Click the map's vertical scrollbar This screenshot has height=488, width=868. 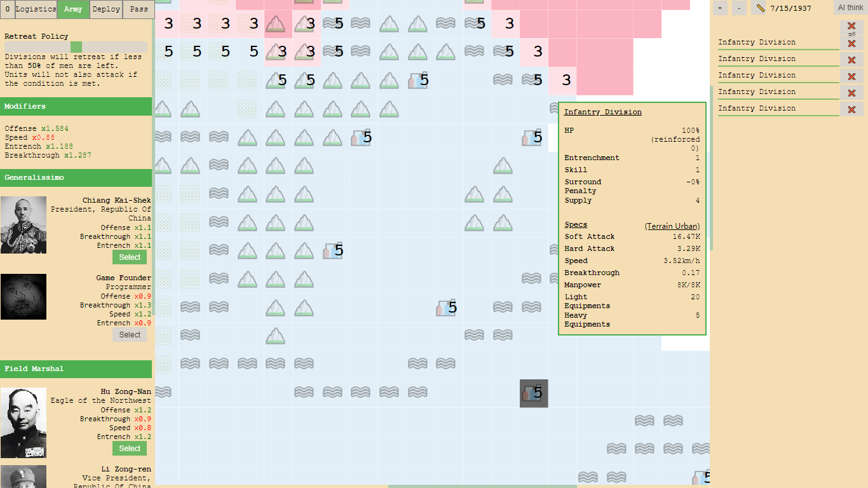point(712,168)
